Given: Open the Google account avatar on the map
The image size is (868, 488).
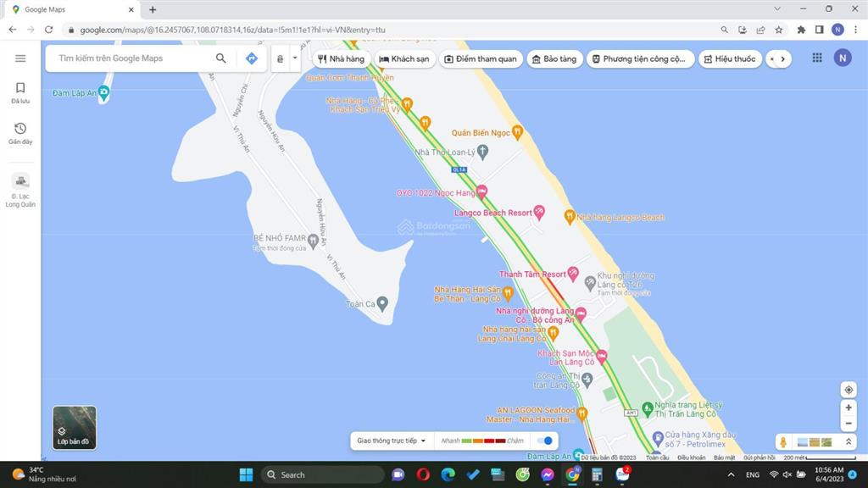Looking at the screenshot, I should tap(843, 58).
